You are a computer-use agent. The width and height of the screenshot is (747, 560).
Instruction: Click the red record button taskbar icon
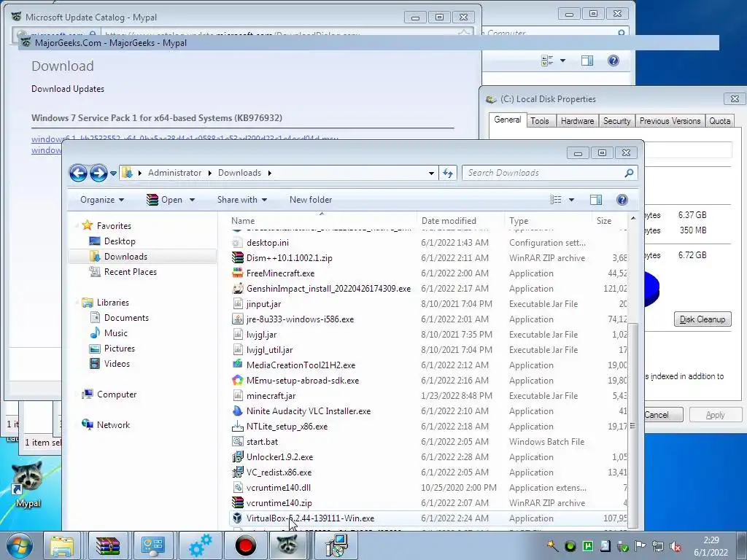(246, 545)
